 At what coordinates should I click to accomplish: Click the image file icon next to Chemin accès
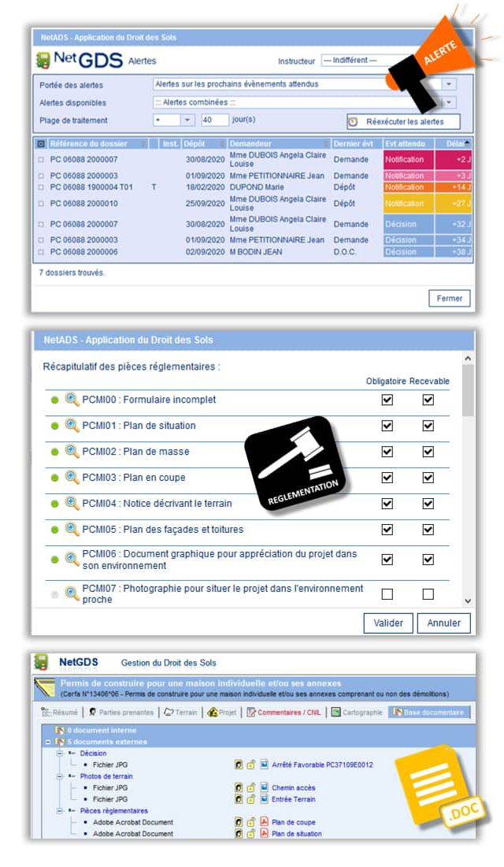[264, 787]
